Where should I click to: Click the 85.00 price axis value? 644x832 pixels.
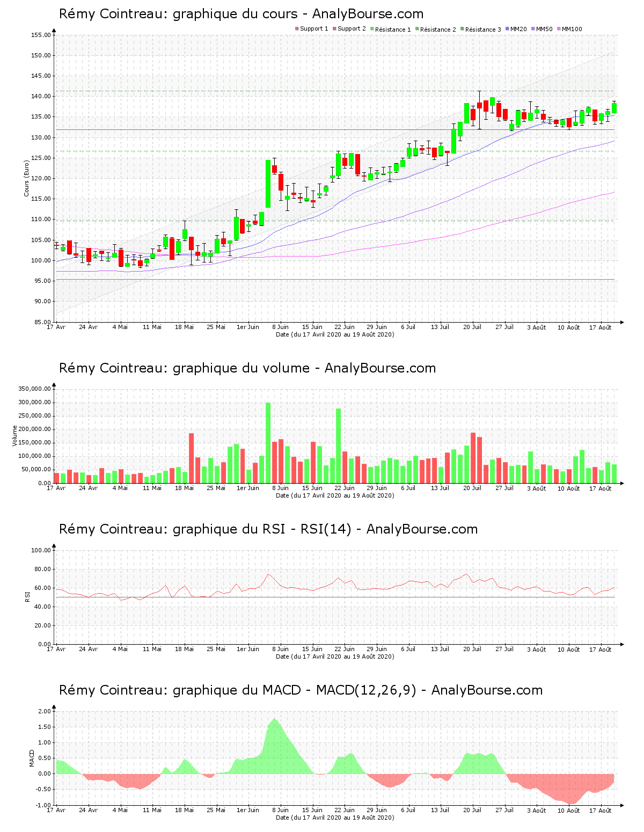tap(43, 322)
